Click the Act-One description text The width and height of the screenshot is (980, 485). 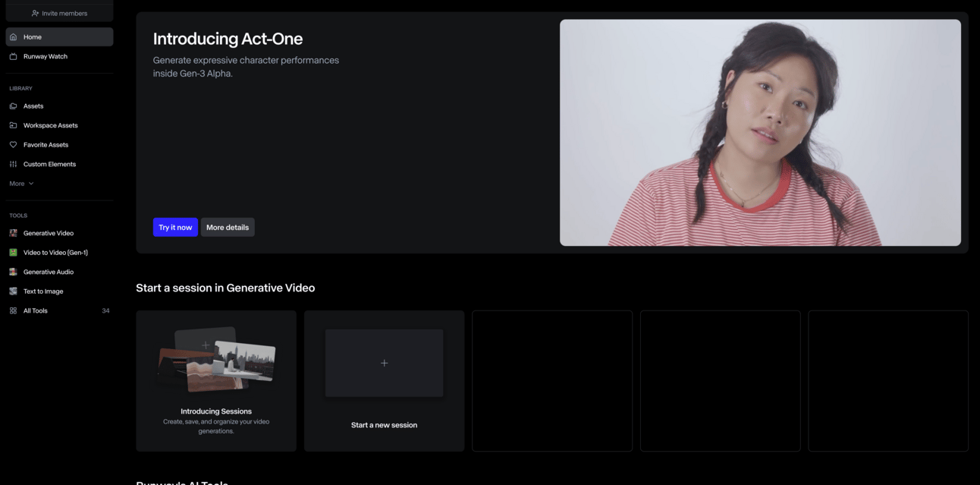246,67
